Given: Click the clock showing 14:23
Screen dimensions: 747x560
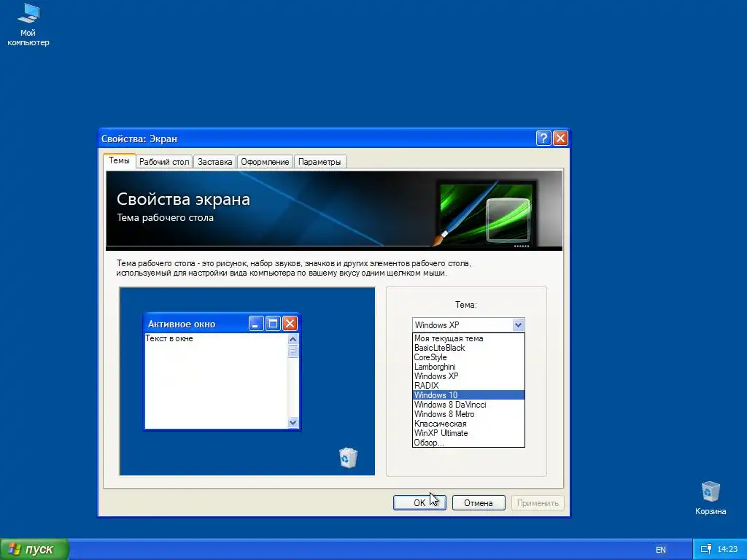Looking at the screenshot, I should [727, 549].
